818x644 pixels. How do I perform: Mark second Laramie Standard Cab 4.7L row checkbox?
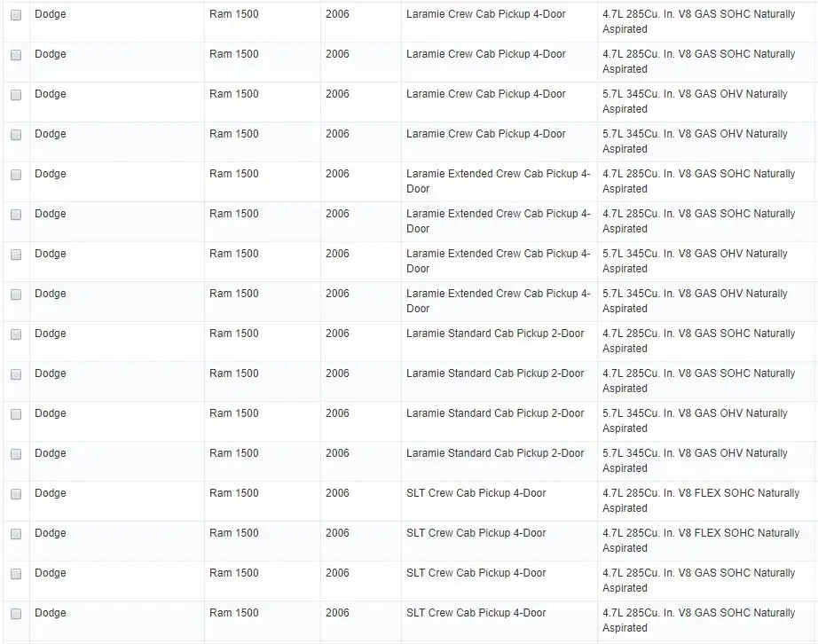(16, 374)
